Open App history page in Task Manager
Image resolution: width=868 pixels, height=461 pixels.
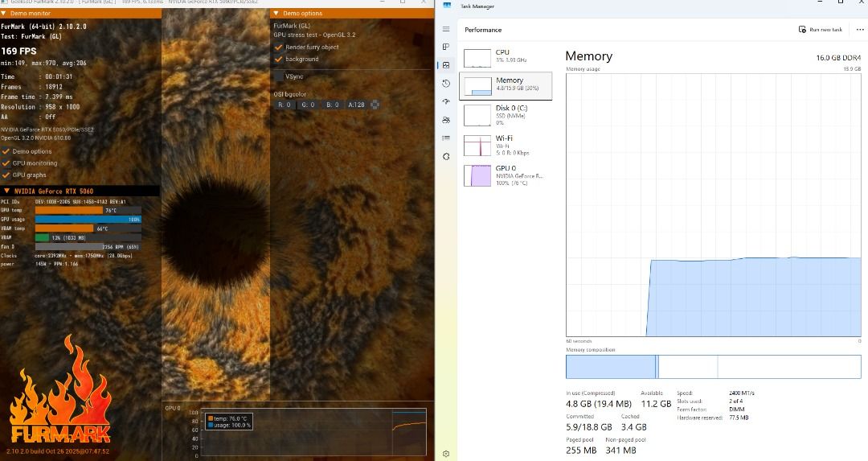pyautogui.click(x=446, y=84)
